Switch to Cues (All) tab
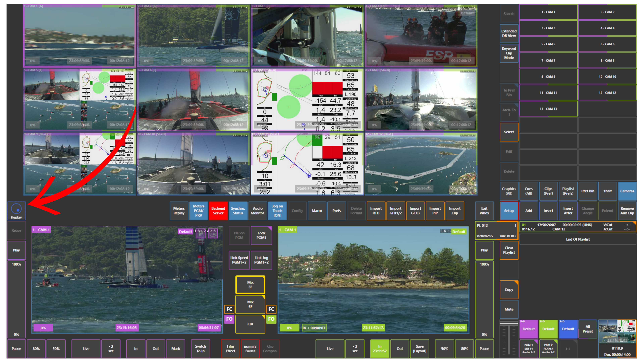 coord(528,191)
